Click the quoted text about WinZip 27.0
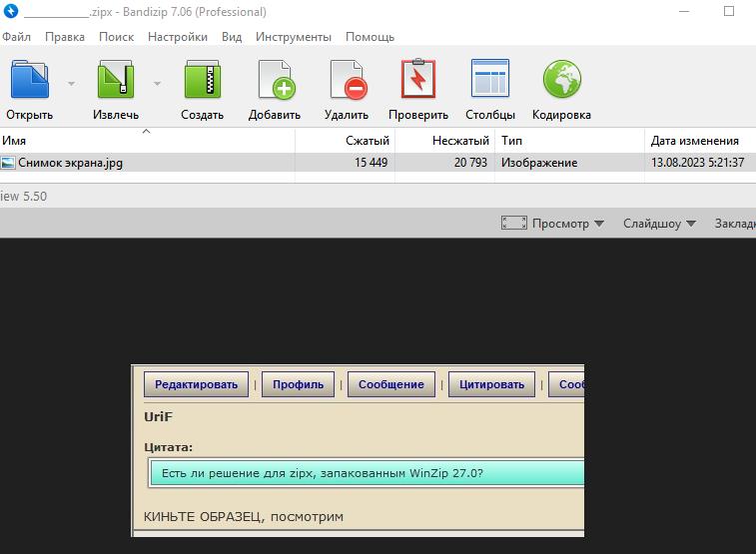The width and height of the screenshot is (756, 554). point(322,473)
